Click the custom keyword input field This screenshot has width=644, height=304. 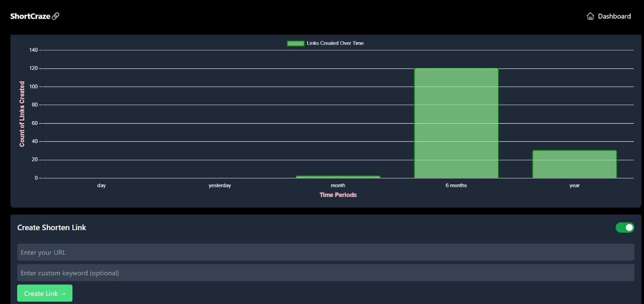click(x=326, y=273)
